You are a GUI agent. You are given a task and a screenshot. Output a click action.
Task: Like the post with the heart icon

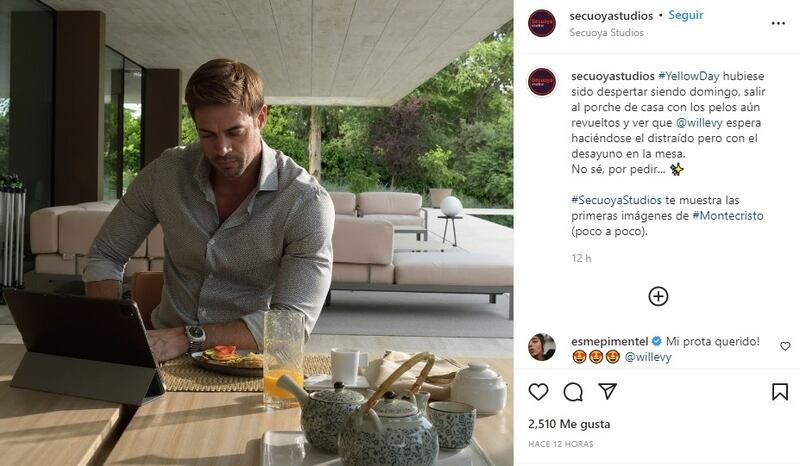pyautogui.click(x=538, y=392)
